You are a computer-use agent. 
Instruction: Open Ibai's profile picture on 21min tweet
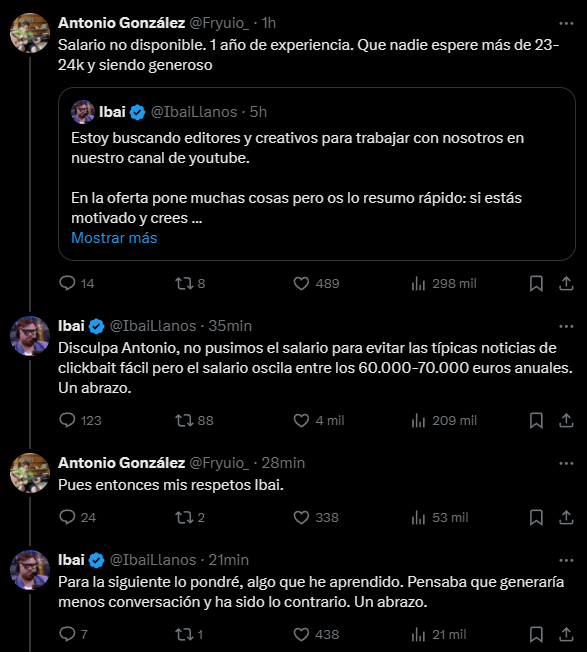[30, 570]
